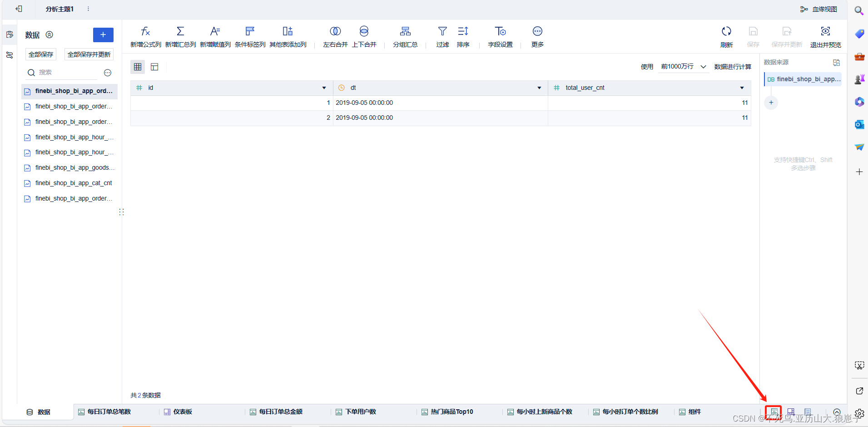Open the 每小时上新商品个数 tab

tap(540, 412)
